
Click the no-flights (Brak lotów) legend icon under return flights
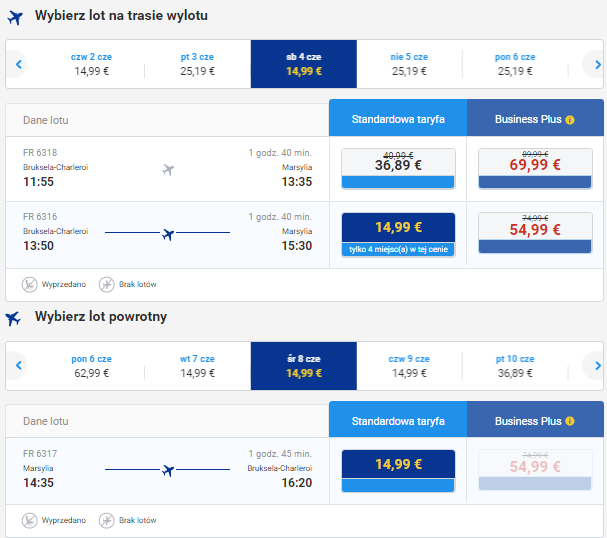pos(106,520)
